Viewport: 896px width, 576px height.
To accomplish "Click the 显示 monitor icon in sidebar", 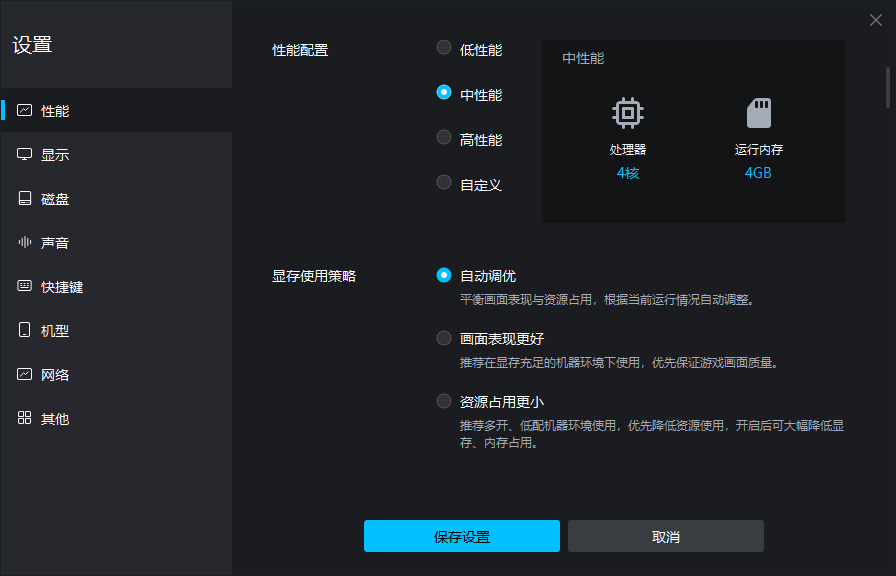I will (x=25, y=154).
